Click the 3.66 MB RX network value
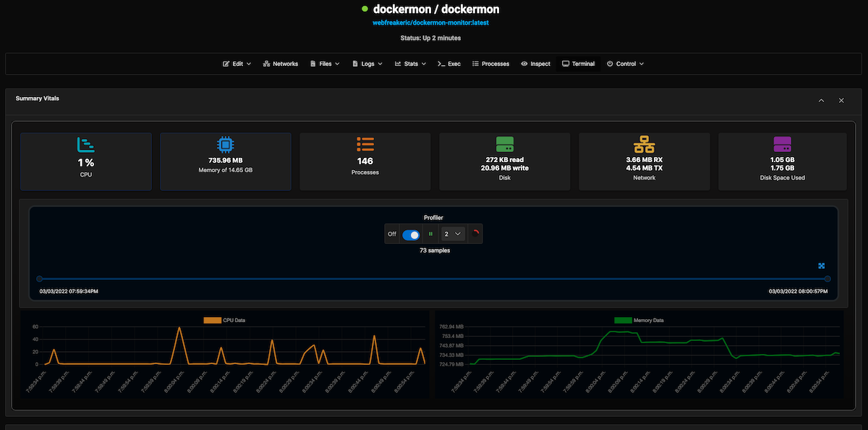 pos(644,159)
